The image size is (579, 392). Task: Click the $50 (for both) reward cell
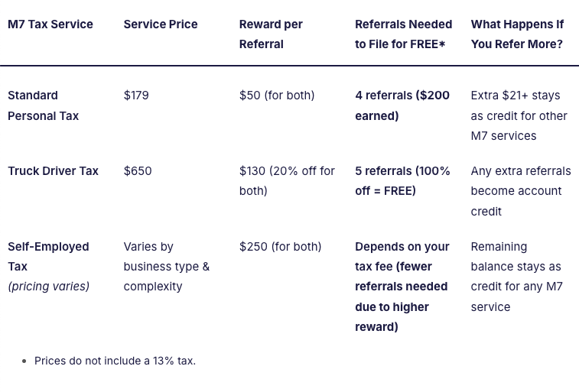277,96
